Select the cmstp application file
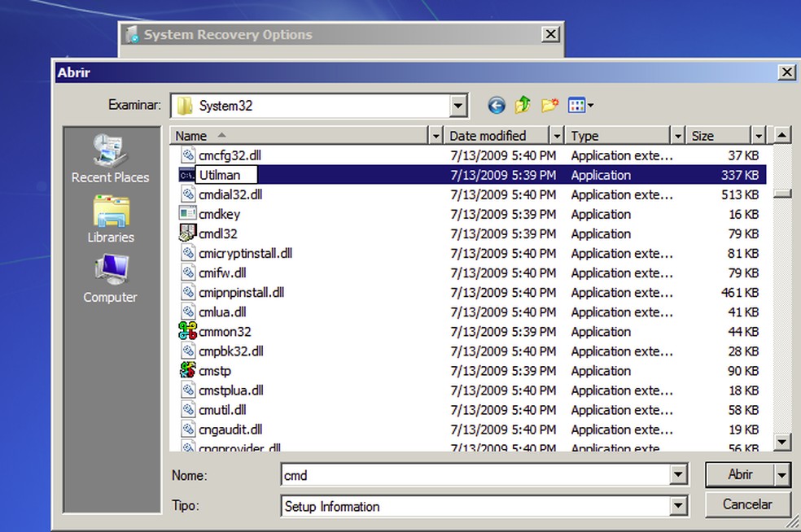 (x=215, y=371)
